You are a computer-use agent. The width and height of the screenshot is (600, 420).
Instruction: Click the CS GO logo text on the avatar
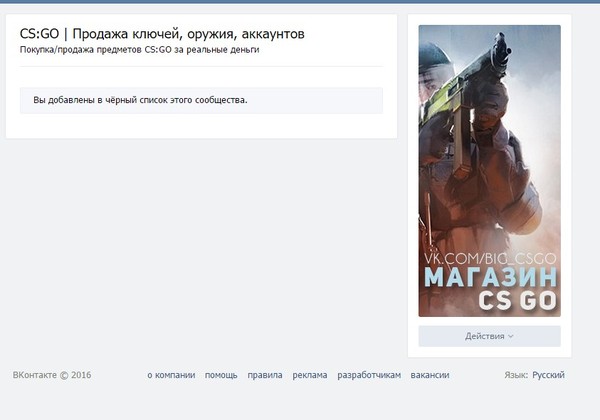pos(518,301)
